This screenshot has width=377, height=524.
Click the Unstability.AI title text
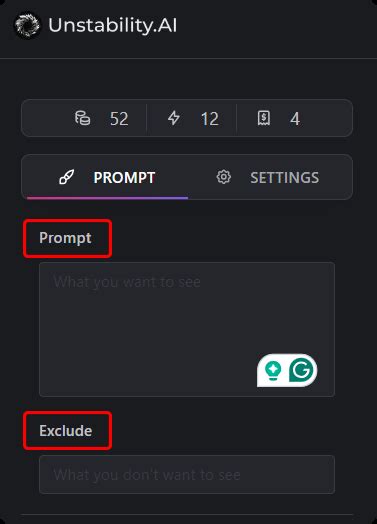pos(113,26)
